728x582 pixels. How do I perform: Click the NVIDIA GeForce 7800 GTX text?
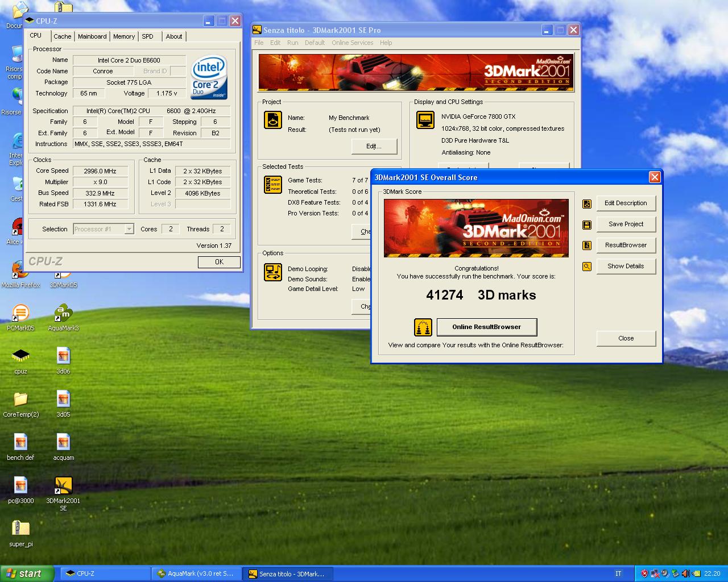coord(478,117)
